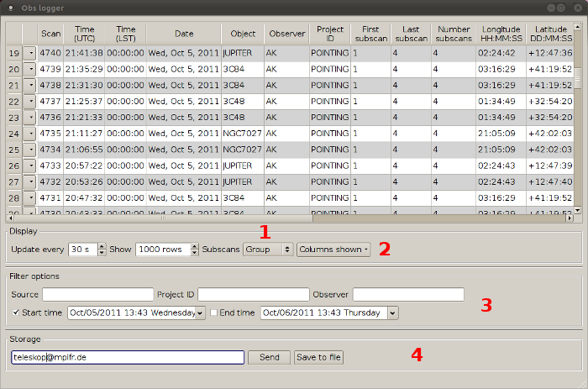The height and width of the screenshot is (389, 588).
Task: Decrease the Show rows count
Action: pyautogui.click(x=194, y=253)
